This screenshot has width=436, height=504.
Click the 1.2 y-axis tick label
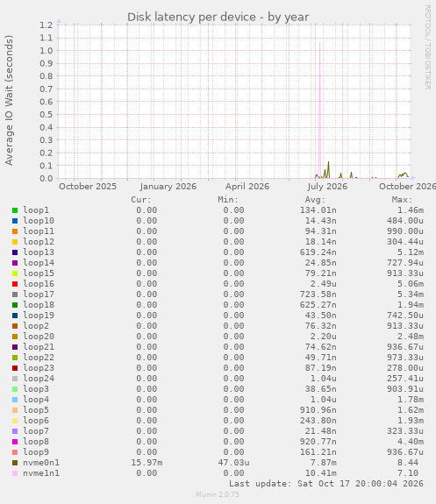point(46,25)
